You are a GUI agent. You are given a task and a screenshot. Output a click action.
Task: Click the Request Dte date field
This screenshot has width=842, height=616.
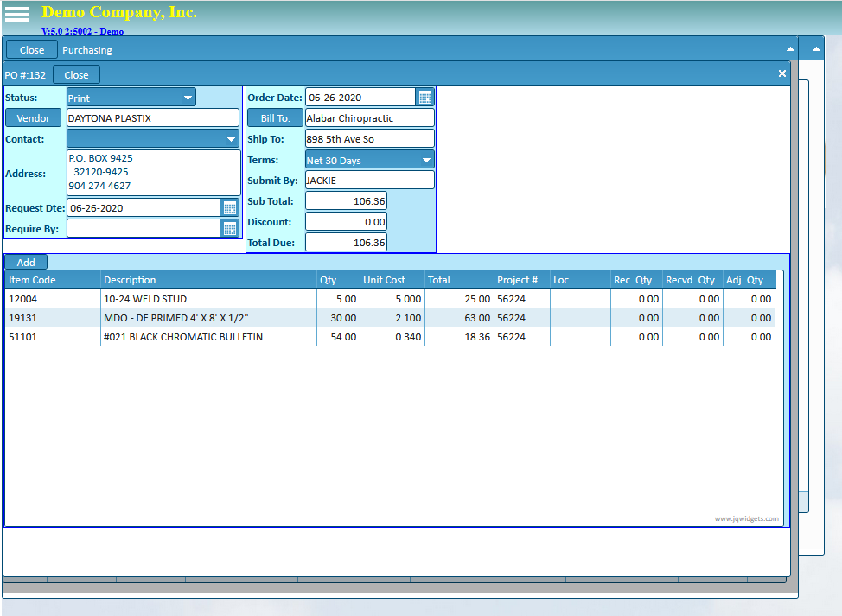point(144,208)
